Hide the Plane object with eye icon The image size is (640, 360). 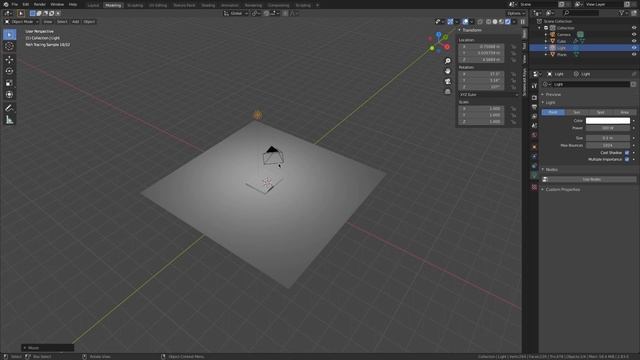tap(634, 54)
